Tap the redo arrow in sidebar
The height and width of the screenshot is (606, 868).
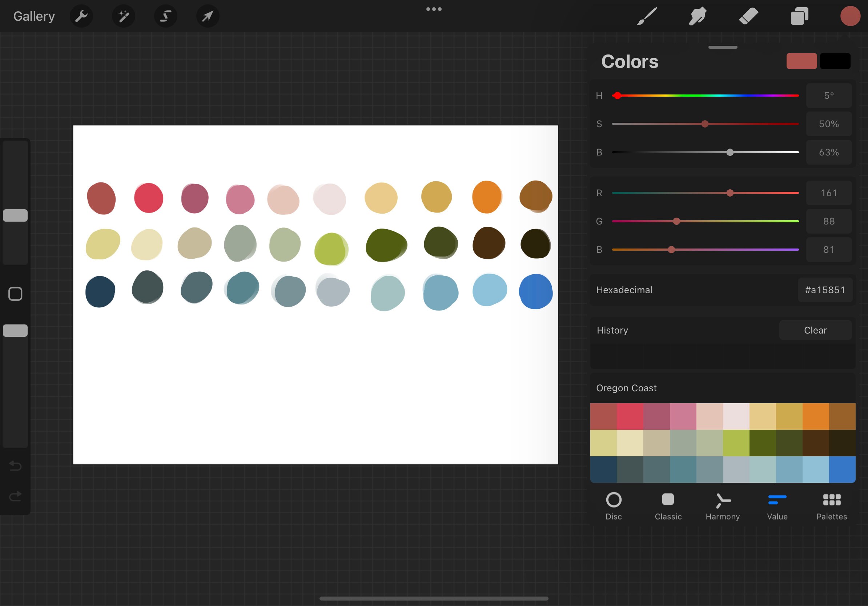click(x=15, y=496)
